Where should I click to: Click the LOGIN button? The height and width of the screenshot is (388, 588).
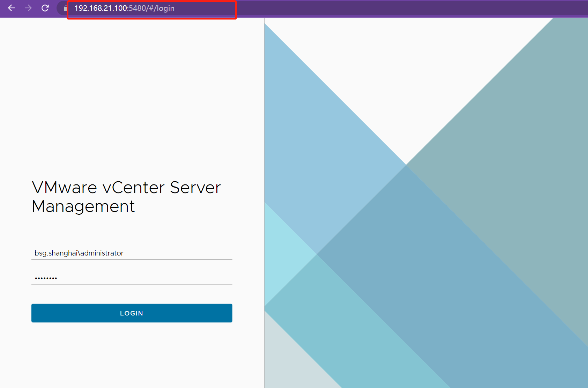click(132, 313)
